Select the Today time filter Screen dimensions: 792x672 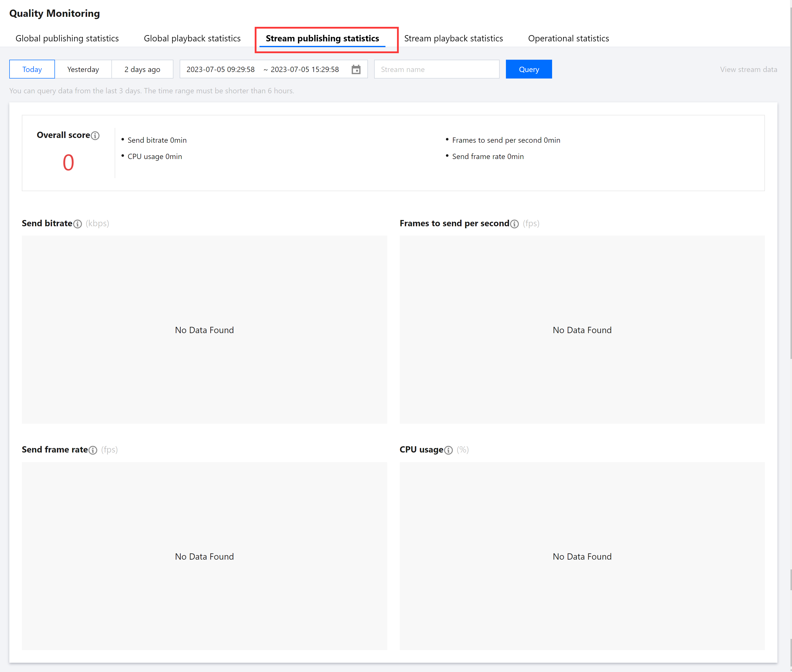[x=32, y=69]
